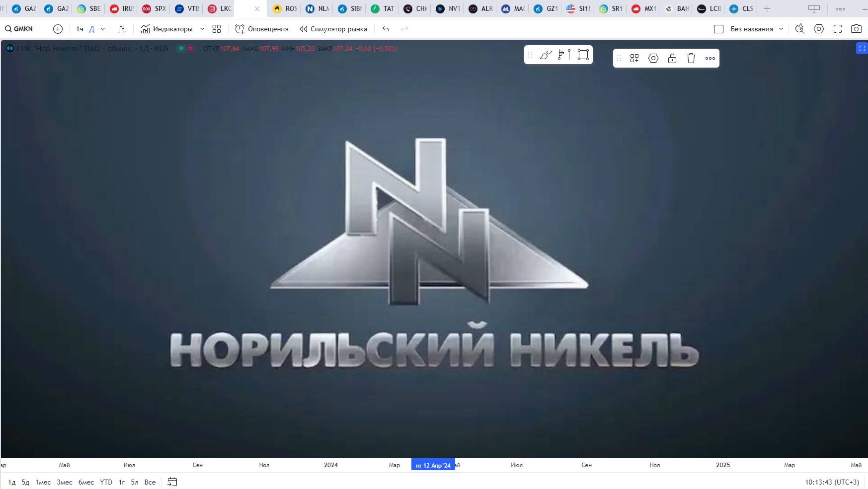The width and height of the screenshot is (868, 489).
Task: Select the flag-and-pin drawing tool
Action: [564, 55]
